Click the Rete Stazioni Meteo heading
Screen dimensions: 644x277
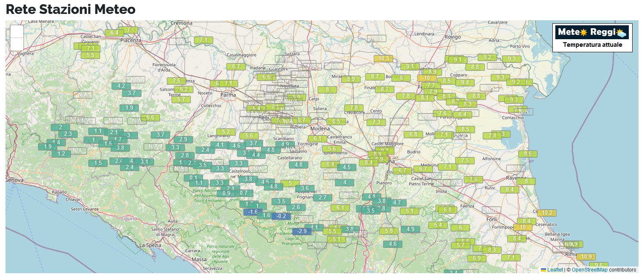(71, 9)
